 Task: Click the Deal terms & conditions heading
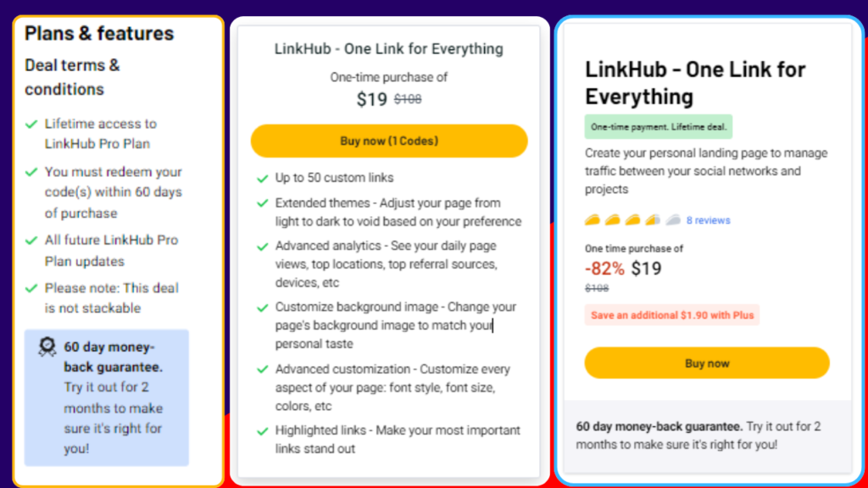[72, 77]
